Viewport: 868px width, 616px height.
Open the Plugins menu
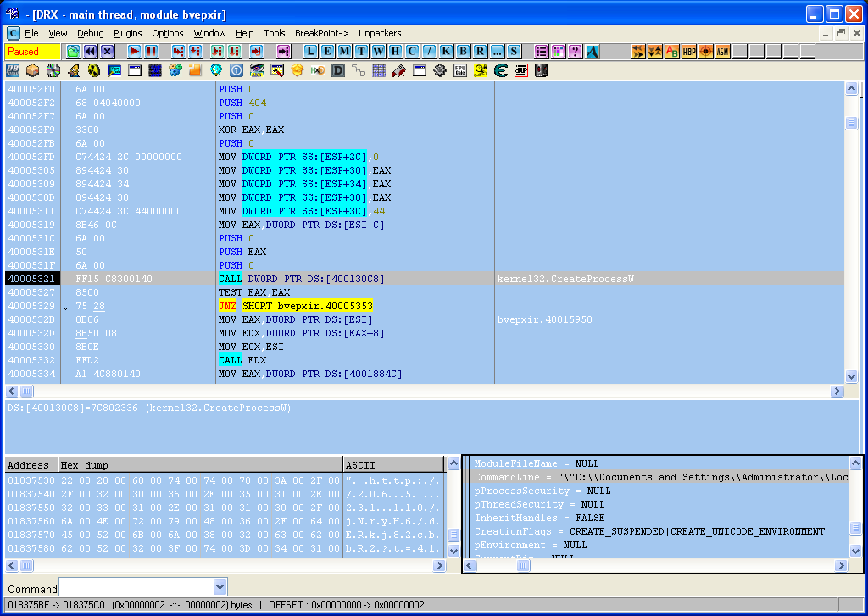tap(128, 33)
